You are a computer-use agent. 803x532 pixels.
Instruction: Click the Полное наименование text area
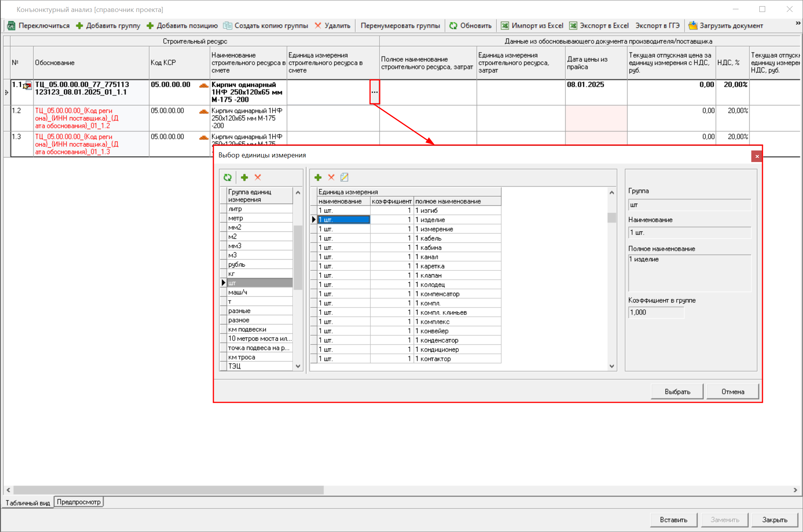pyautogui.click(x=690, y=273)
